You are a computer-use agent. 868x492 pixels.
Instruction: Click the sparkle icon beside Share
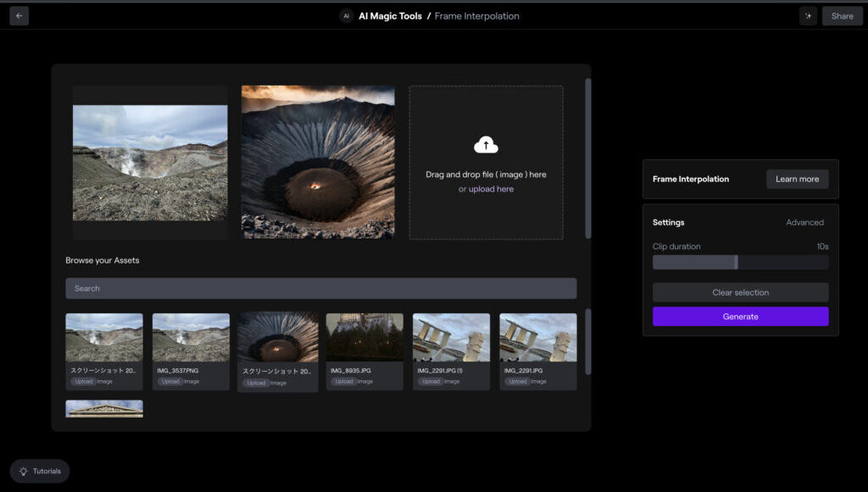[x=808, y=16]
